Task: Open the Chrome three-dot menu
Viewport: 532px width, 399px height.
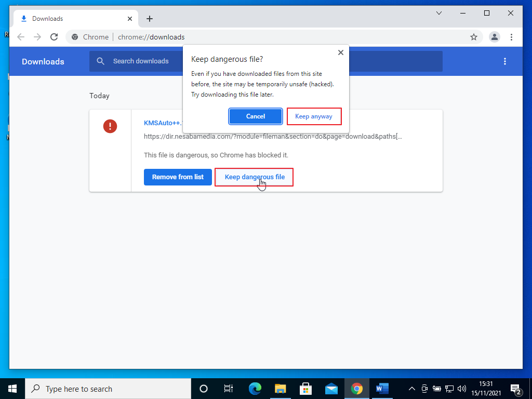Action: pos(511,37)
